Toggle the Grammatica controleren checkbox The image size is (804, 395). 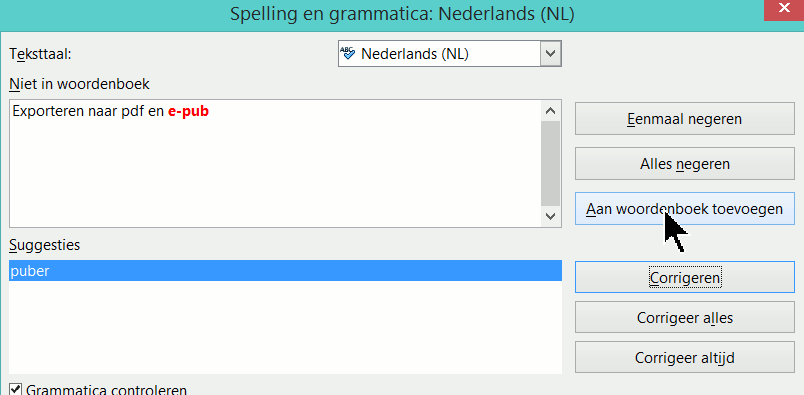coord(16,389)
